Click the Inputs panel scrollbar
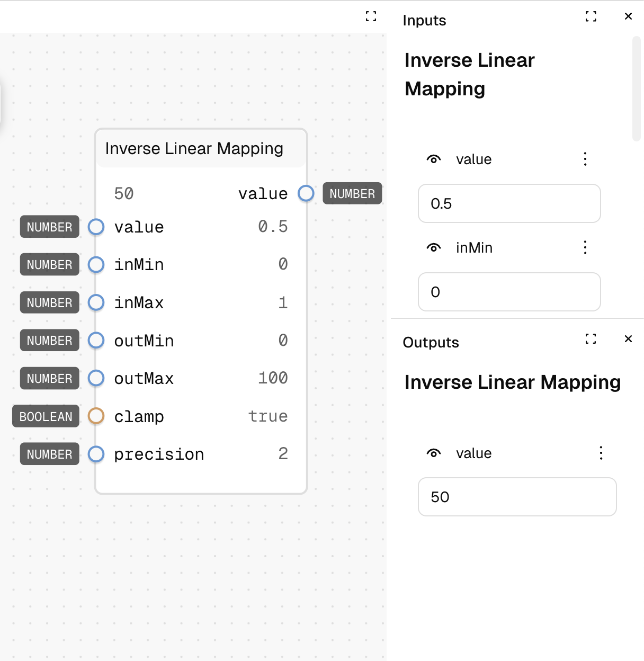 (x=637, y=89)
